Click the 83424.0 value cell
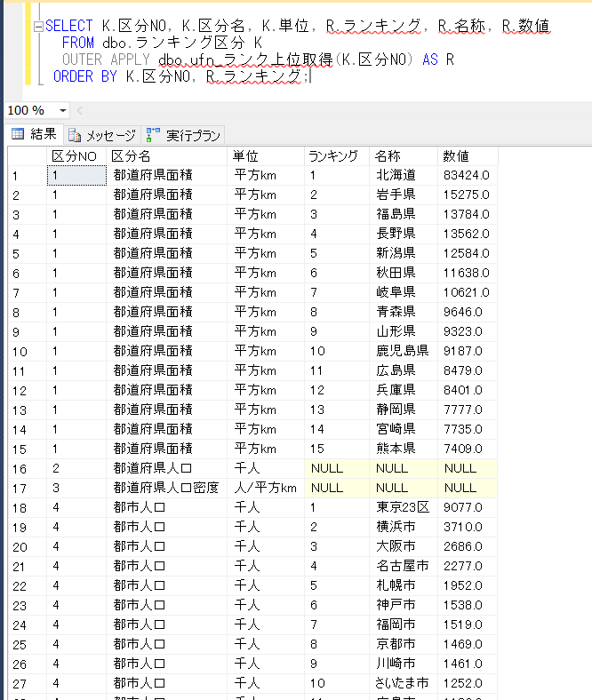Screen dimensions: 592x700 pos(468,175)
